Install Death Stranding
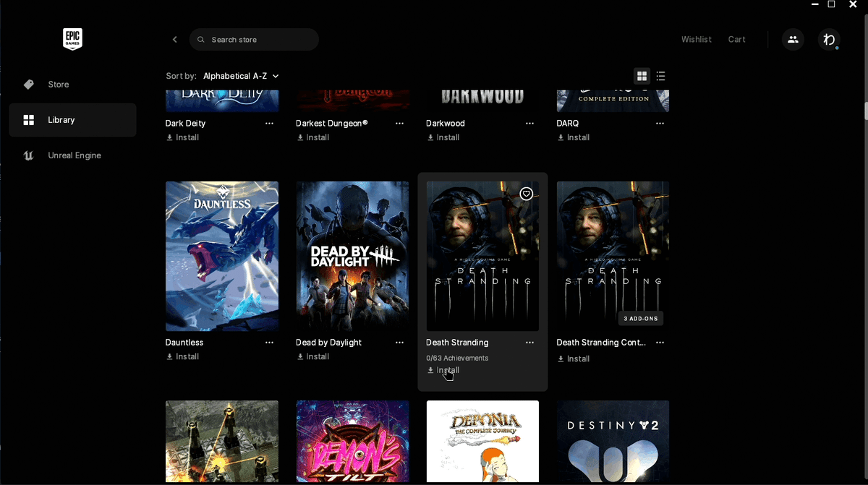This screenshot has height=485, width=868. (x=443, y=370)
